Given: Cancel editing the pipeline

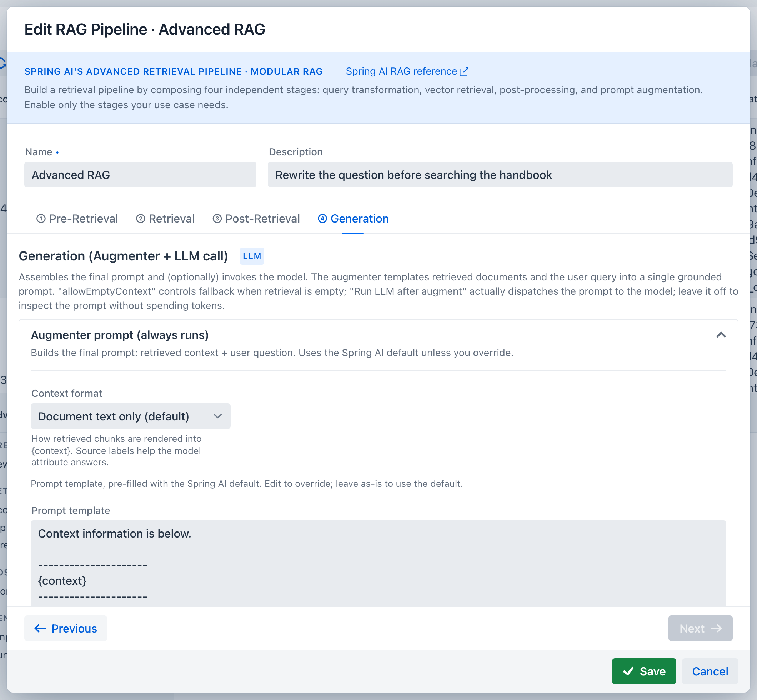Looking at the screenshot, I should click(710, 671).
